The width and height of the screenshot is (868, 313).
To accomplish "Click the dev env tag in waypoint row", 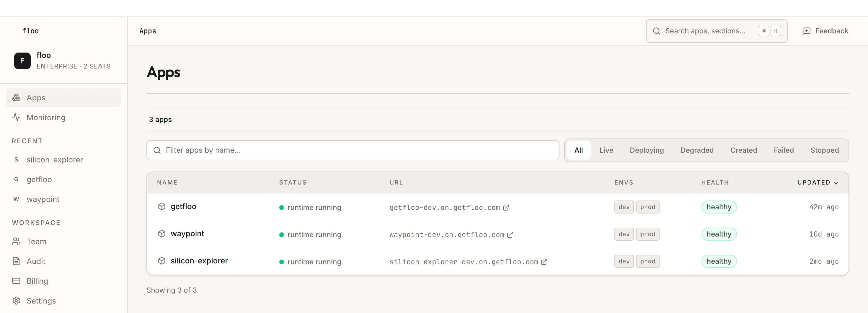I will pyautogui.click(x=624, y=234).
